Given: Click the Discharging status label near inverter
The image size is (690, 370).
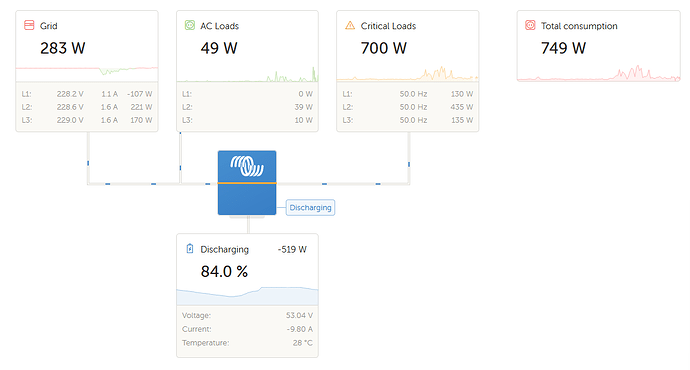Looking at the screenshot, I should point(310,208).
